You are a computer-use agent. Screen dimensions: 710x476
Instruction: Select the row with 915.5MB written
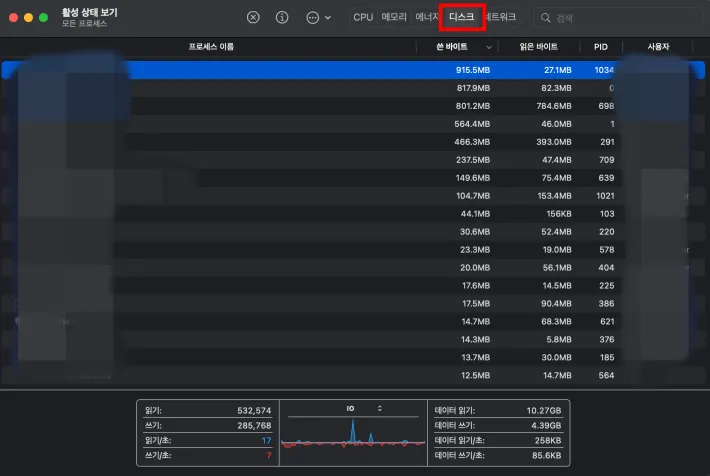click(x=353, y=70)
